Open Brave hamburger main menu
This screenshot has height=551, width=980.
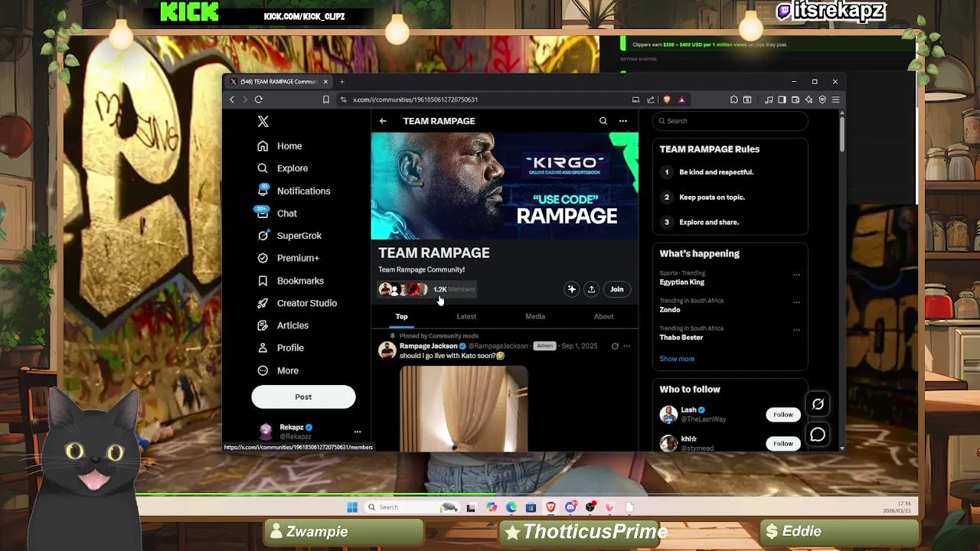(x=835, y=99)
